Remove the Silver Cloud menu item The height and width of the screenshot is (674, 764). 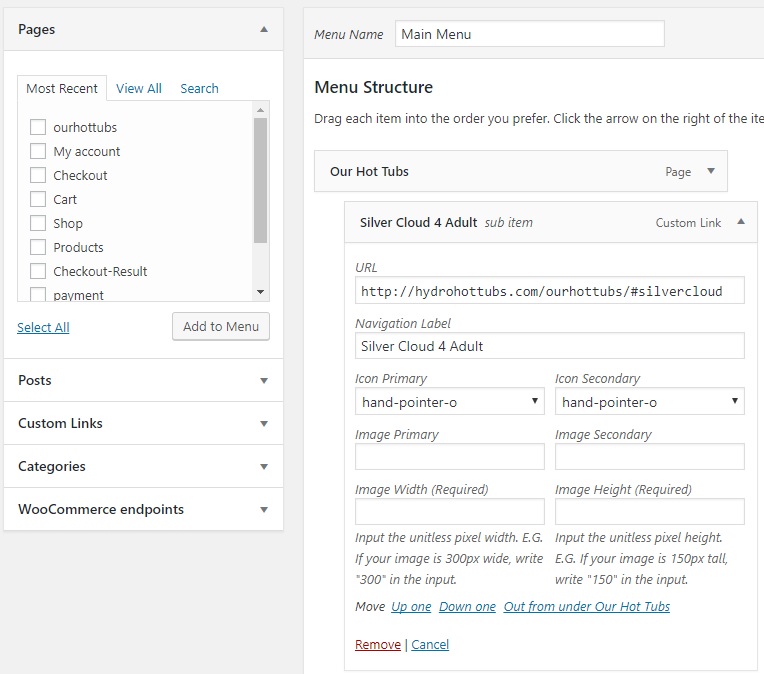[x=378, y=644]
